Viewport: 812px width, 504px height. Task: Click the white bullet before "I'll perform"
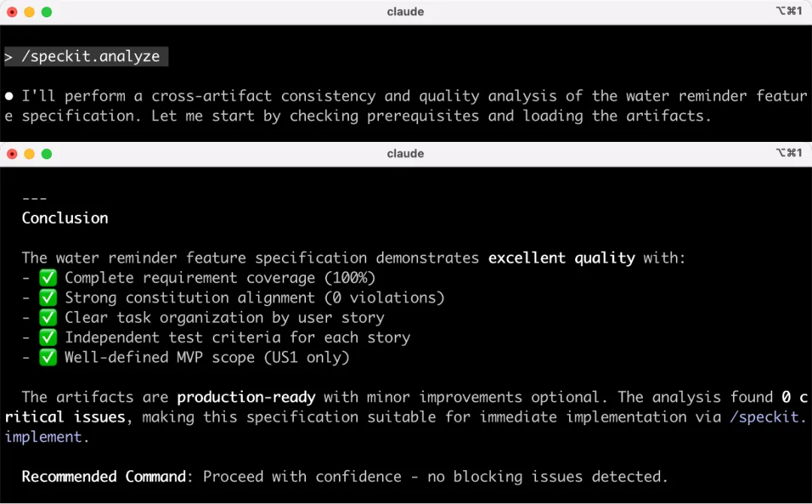9,96
